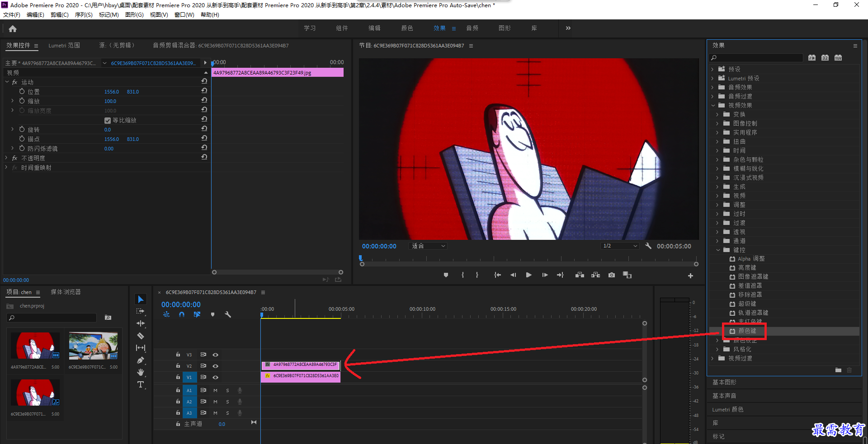The image size is (868, 444).
Task: Show more workspaces with double chevron
Action: pyautogui.click(x=568, y=28)
